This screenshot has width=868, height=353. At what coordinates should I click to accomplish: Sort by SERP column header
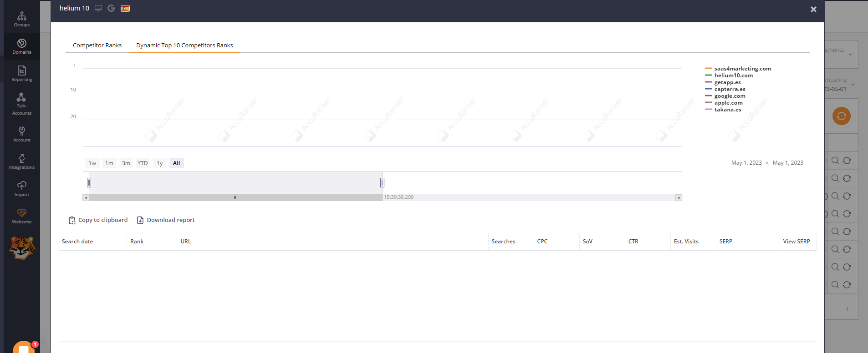pyautogui.click(x=726, y=242)
